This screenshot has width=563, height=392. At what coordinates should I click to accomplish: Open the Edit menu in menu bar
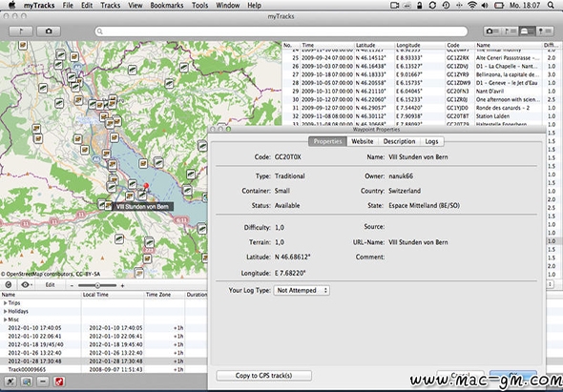click(x=87, y=5)
